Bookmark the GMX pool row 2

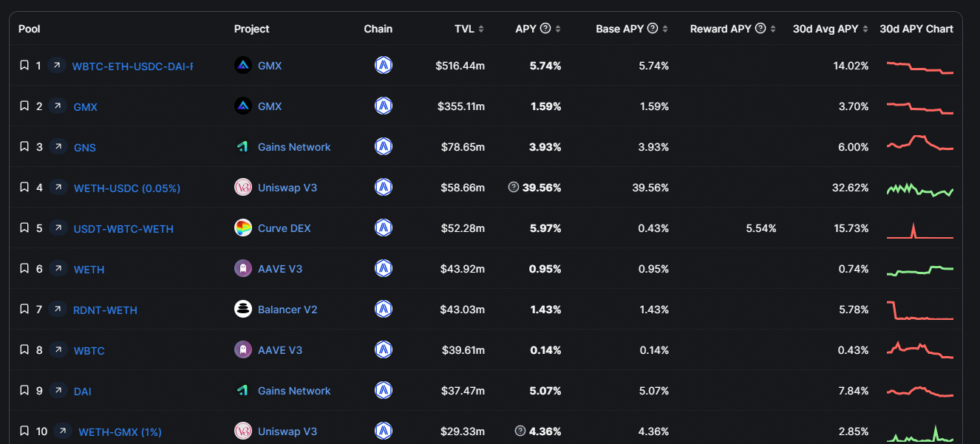[24, 106]
